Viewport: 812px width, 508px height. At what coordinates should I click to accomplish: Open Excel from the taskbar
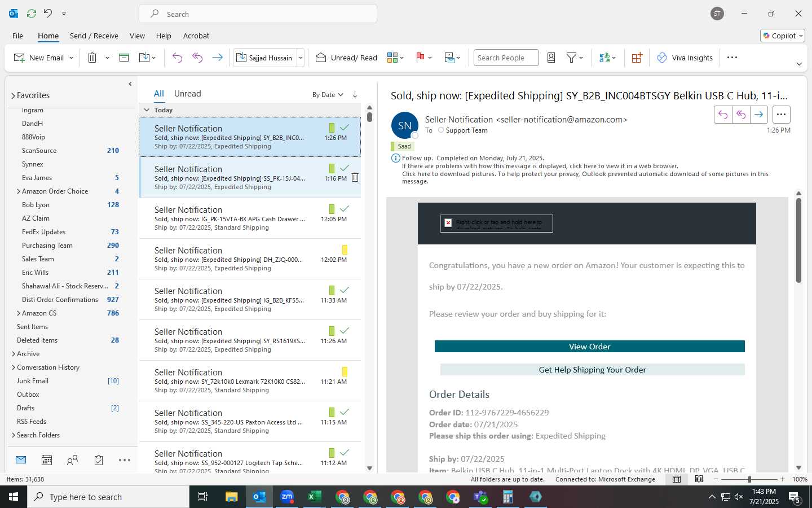315,497
